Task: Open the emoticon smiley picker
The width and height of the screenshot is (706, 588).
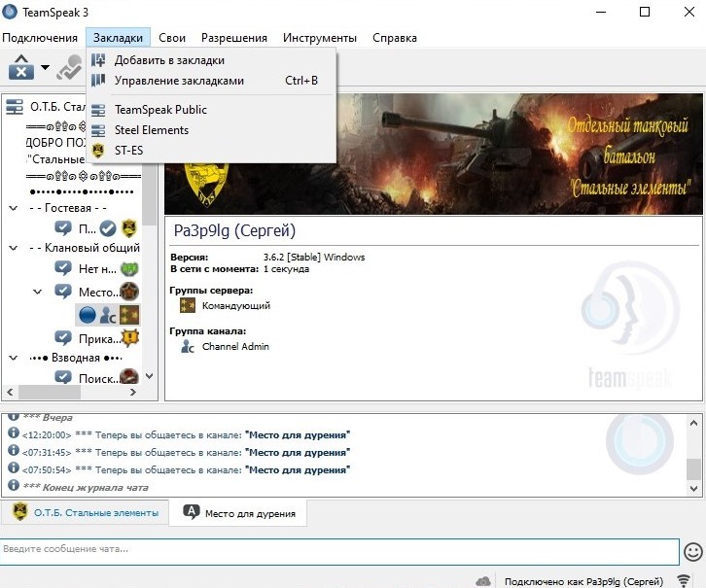Action: click(x=693, y=552)
